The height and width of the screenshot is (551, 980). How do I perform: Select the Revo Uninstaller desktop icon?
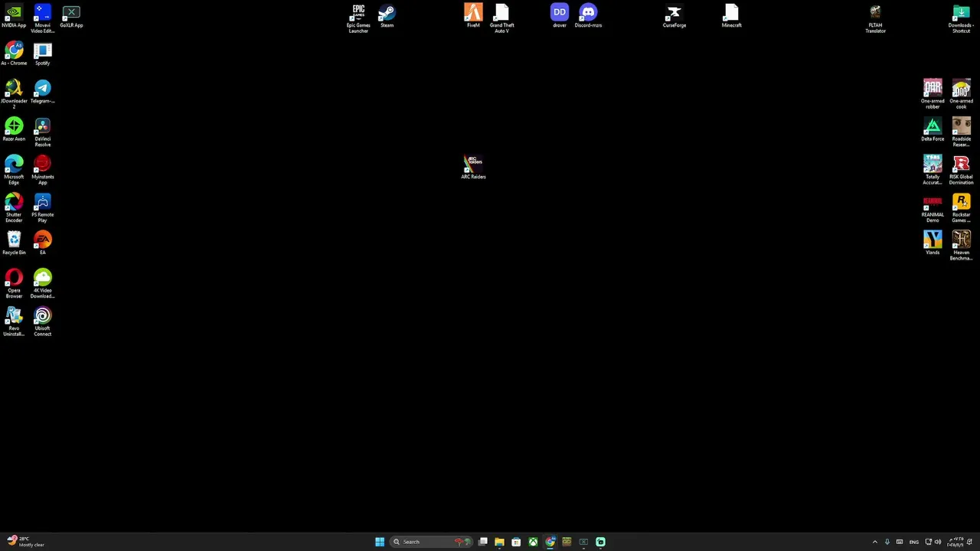point(14,321)
